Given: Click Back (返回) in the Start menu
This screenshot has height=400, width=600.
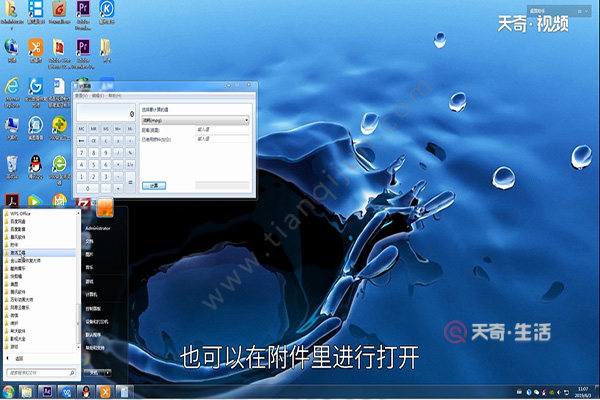Looking at the screenshot, I should [x=19, y=358].
